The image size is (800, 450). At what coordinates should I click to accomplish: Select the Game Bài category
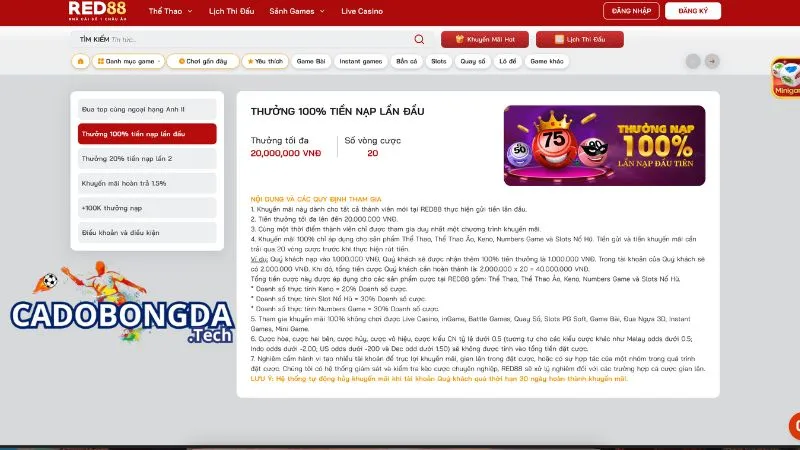pyautogui.click(x=311, y=61)
